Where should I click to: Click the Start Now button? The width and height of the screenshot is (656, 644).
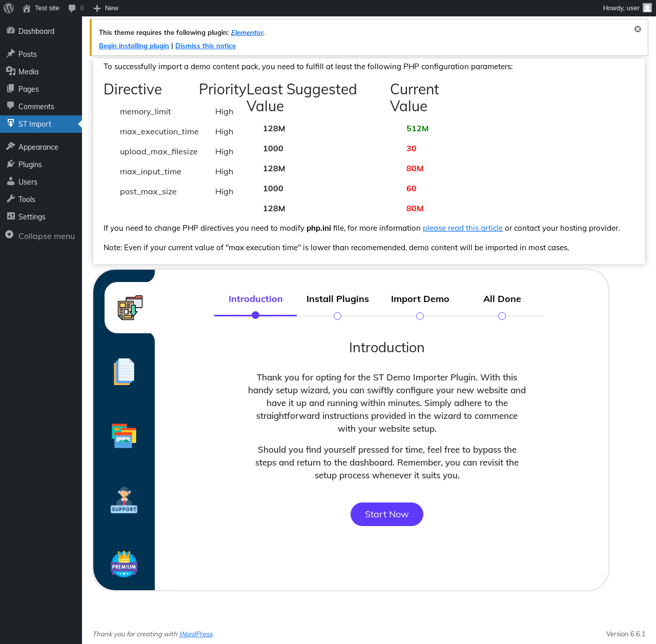387,514
